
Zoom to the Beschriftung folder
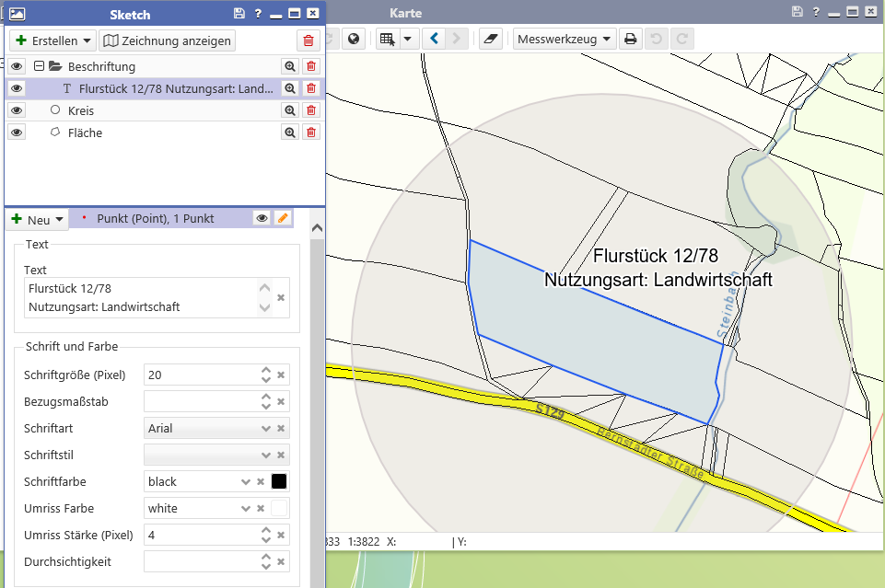(x=290, y=66)
